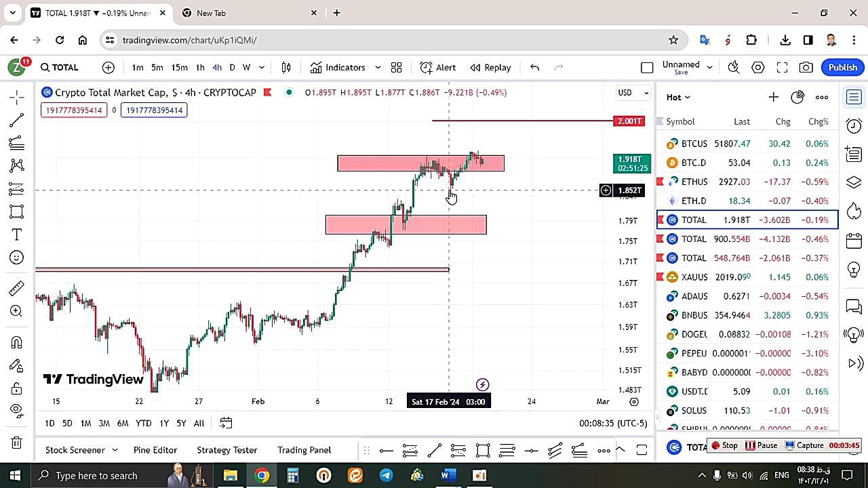Expand the timeframe dropdown arrow
This screenshot has width=868, height=488.
[262, 67]
